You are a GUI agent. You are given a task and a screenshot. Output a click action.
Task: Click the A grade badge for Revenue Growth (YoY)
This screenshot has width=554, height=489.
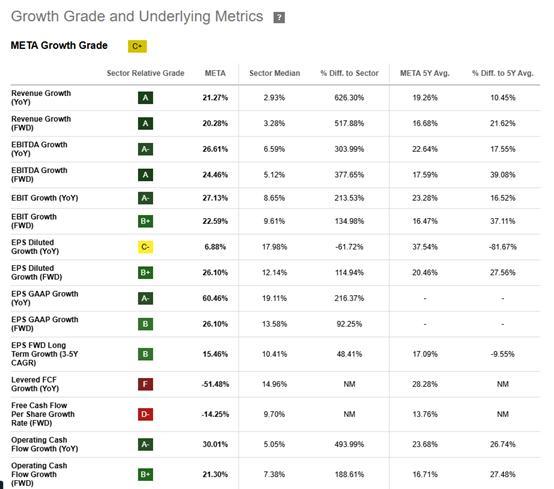point(145,98)
